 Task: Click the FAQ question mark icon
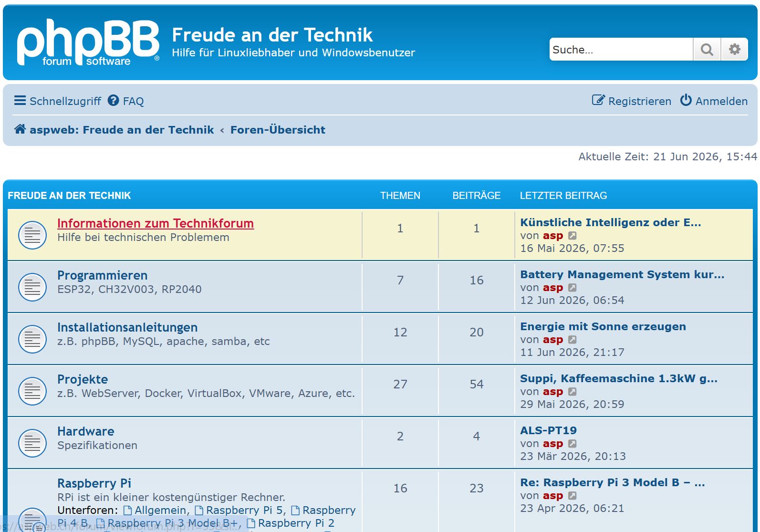click(x=113, y=101)
